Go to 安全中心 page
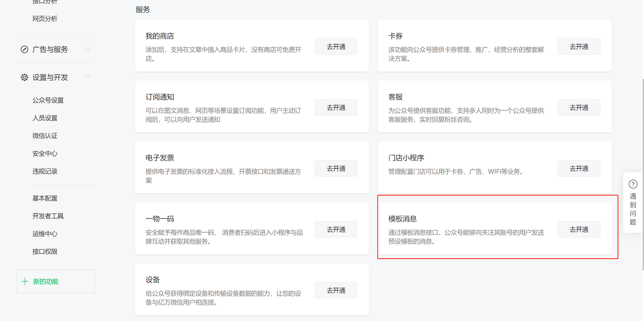 (45, 154)
